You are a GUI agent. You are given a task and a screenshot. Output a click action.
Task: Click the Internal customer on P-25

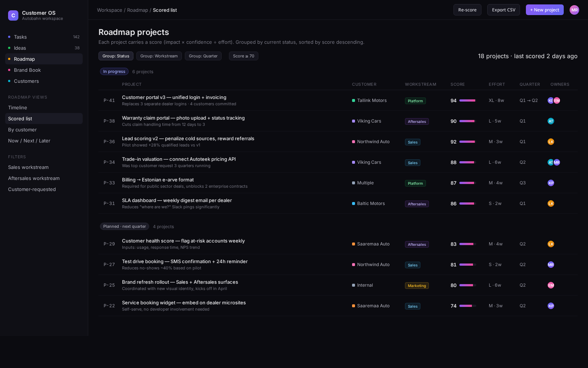362,285
